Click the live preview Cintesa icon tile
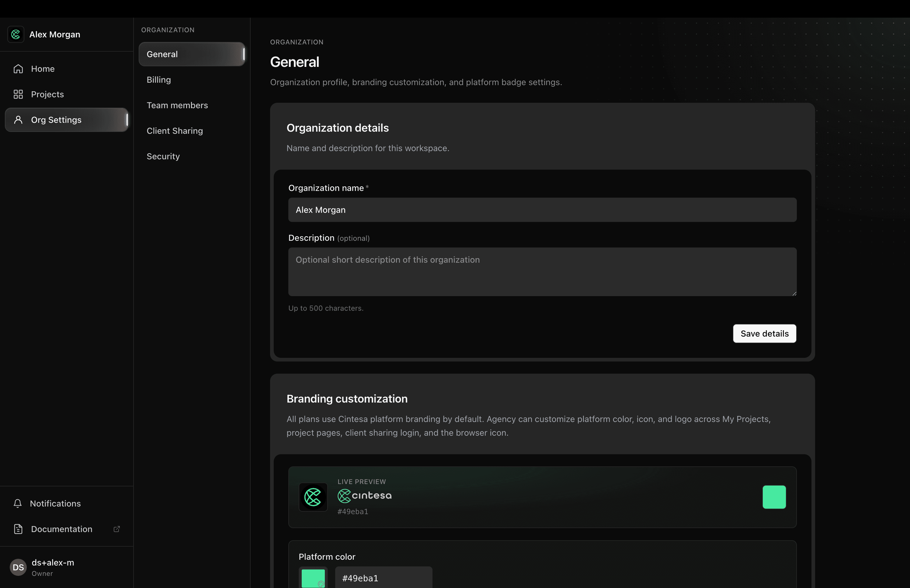The width and height of the screenshot is (910, 588). point(313,497)
